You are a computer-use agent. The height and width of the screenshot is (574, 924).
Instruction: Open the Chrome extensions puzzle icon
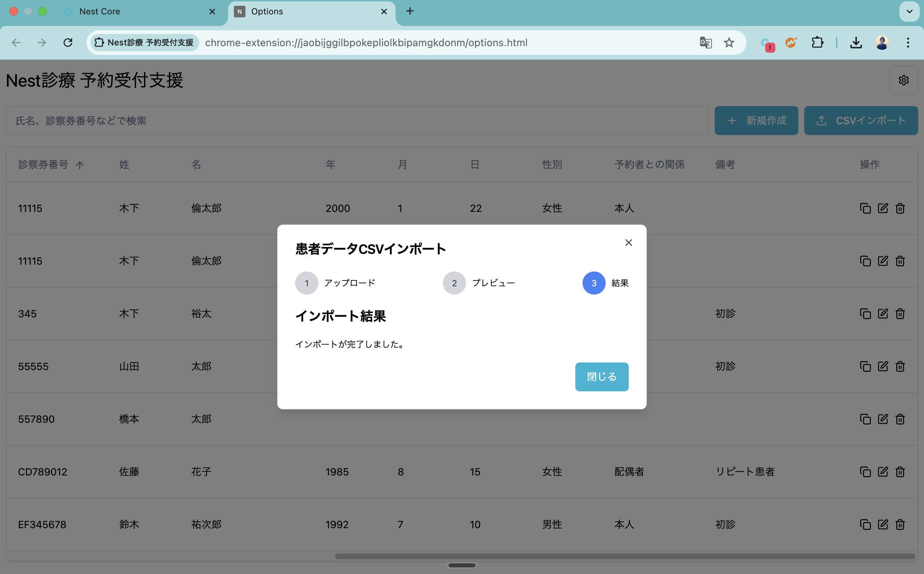tap(817, 43)
